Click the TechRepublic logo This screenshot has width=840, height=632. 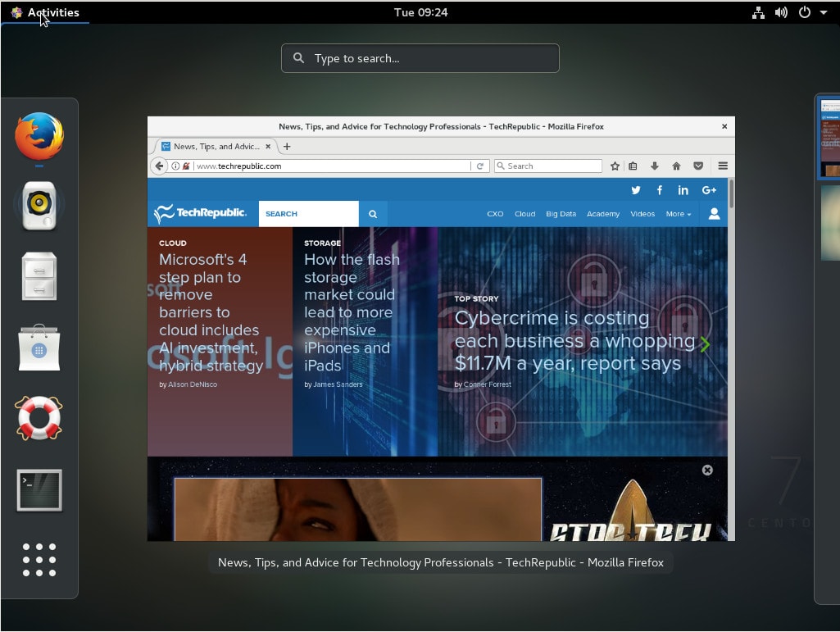200,213
